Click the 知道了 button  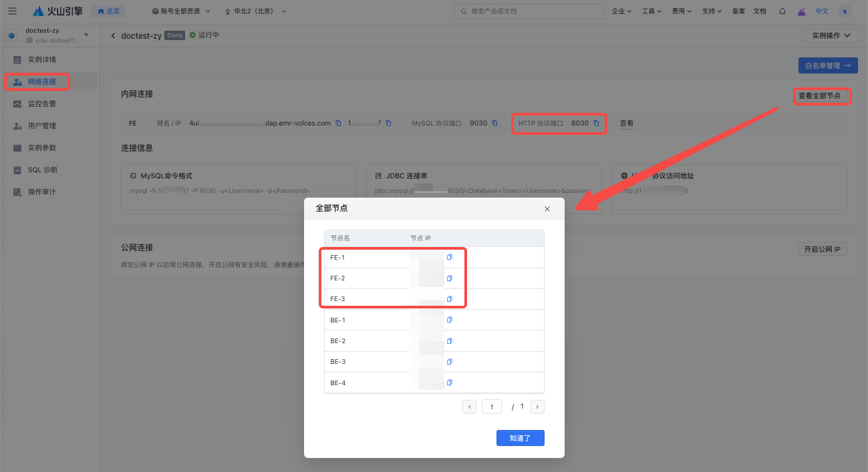tap(520, 438)
